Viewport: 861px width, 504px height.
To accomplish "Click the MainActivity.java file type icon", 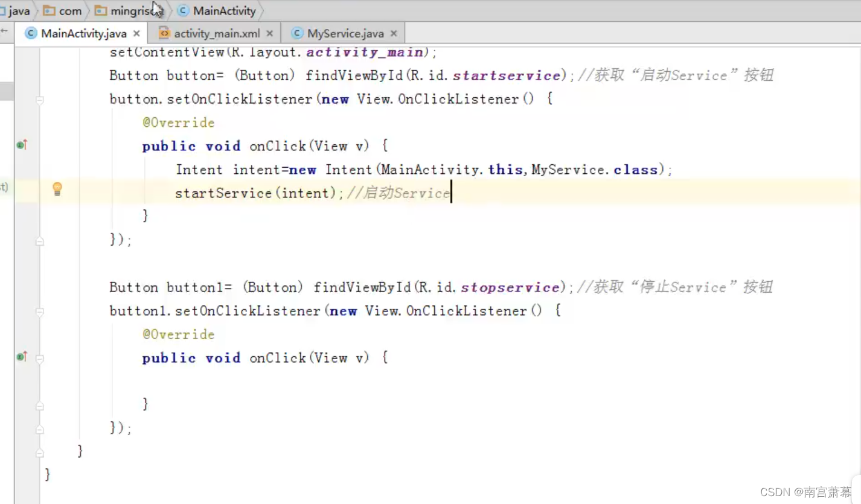I will [31, 33].
